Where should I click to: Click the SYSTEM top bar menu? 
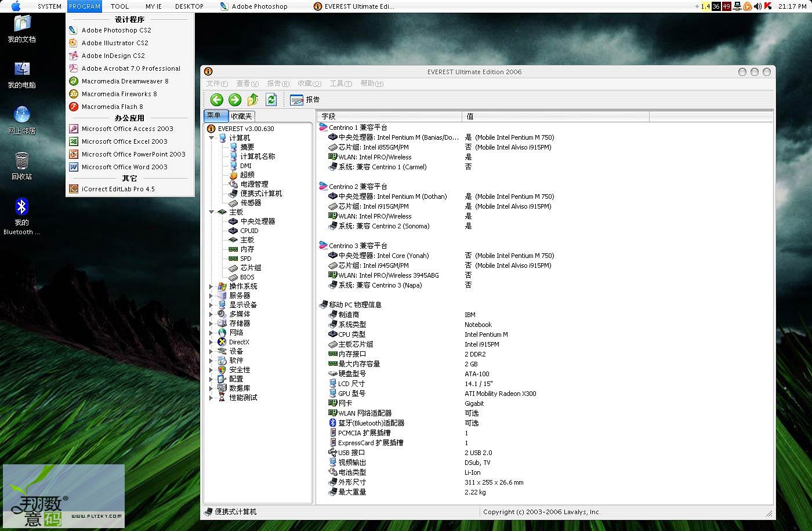(x=50, y=6)
